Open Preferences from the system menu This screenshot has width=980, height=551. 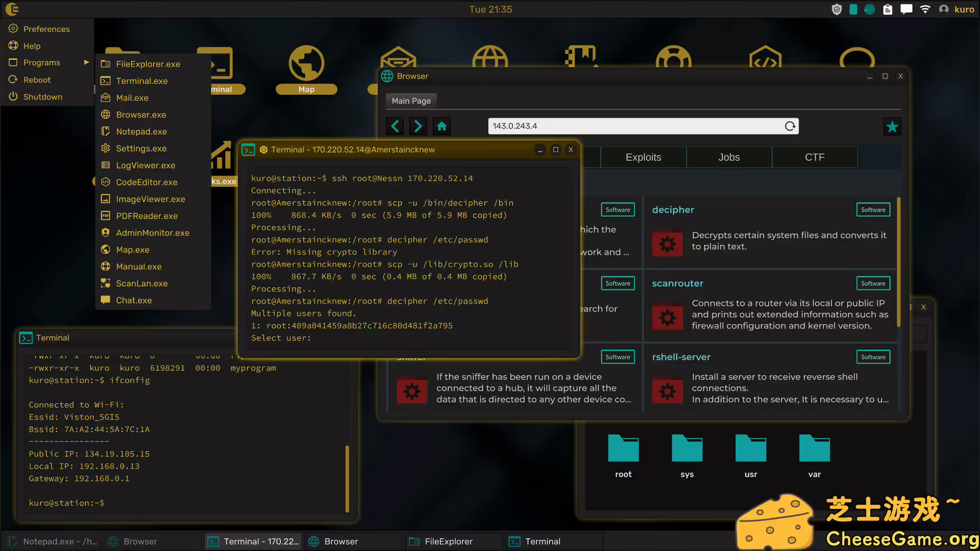click(46, 29)
